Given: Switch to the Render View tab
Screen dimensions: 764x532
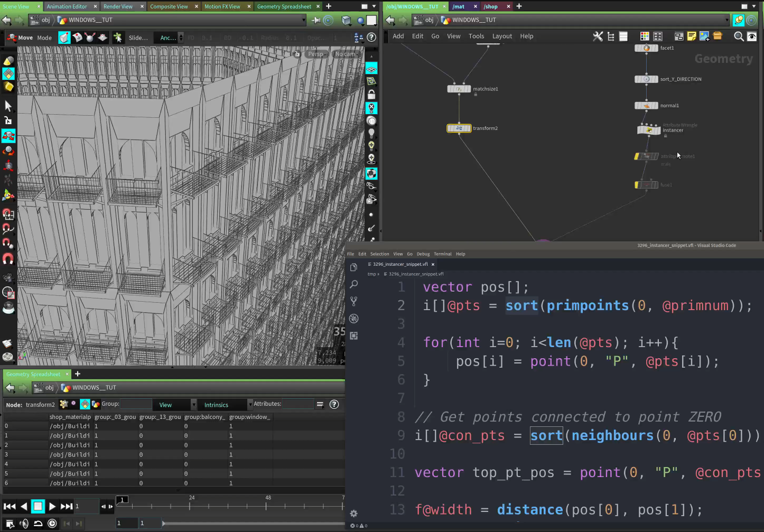Looking at the screenshot, I should (x=117, y=7).
